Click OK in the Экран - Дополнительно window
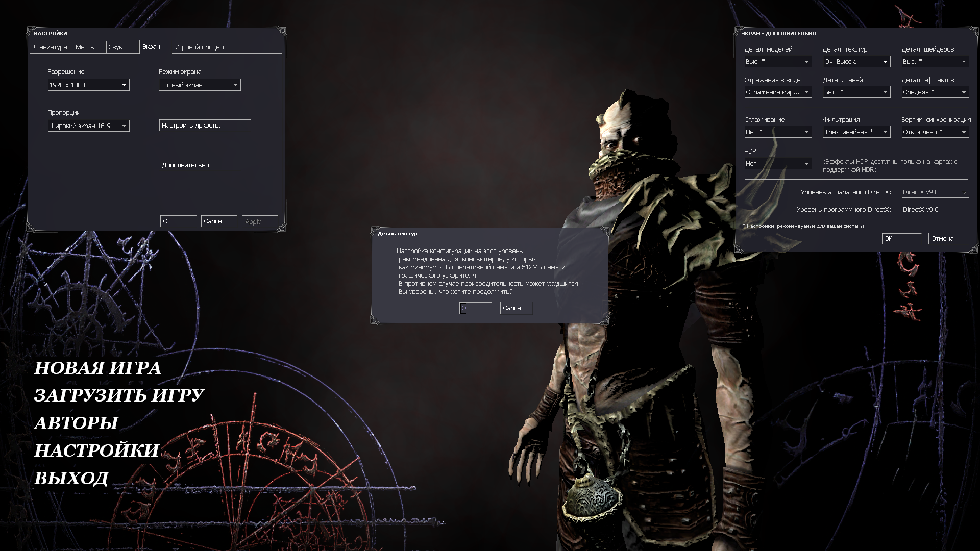This screenshot has width=980, height=551. pos(902,239)
